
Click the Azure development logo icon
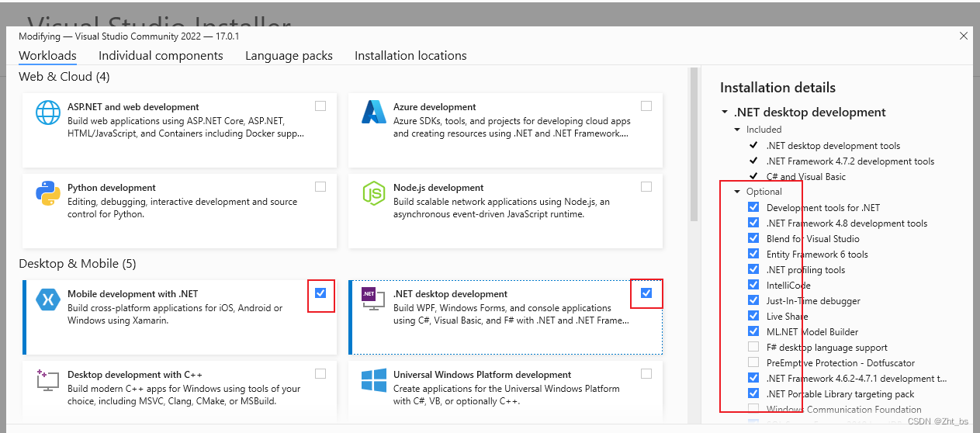[374, 113]
